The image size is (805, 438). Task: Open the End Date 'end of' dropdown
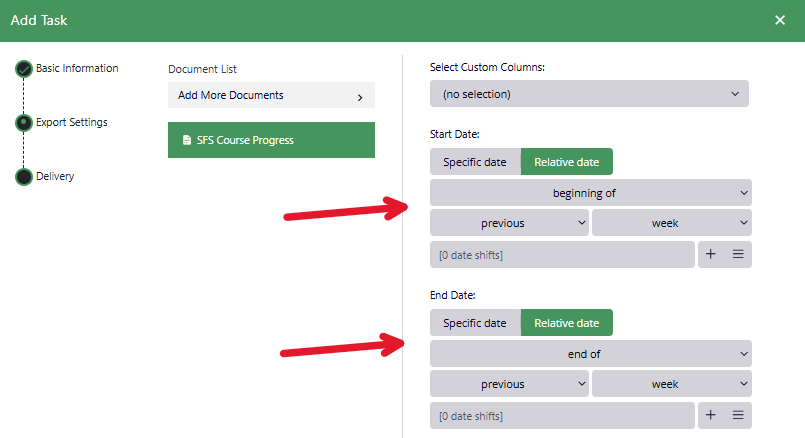[590, 353]
